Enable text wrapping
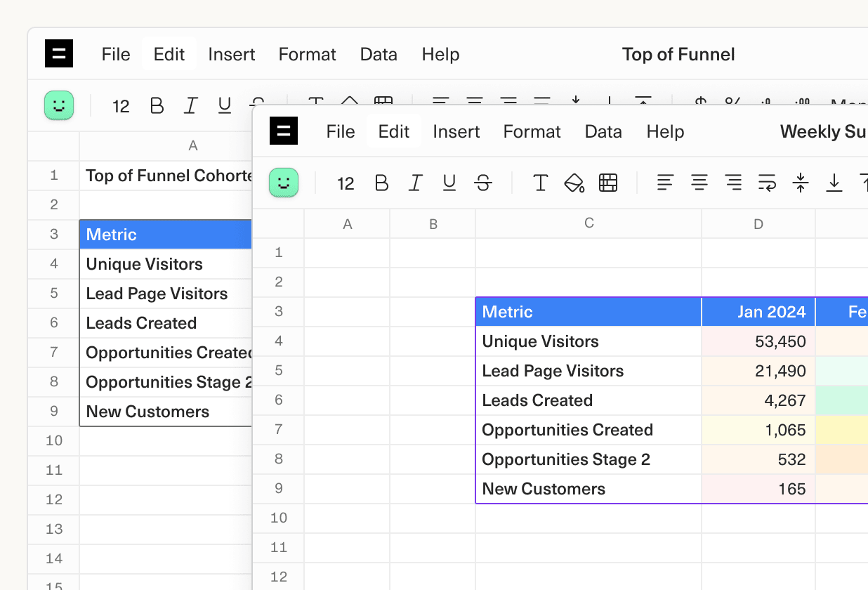 click(x=766, y=183)
